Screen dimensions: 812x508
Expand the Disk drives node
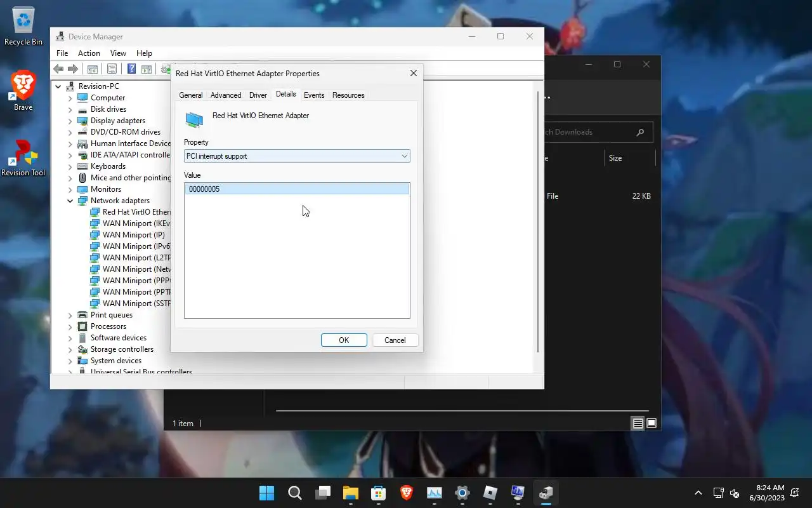coord(70,109)
